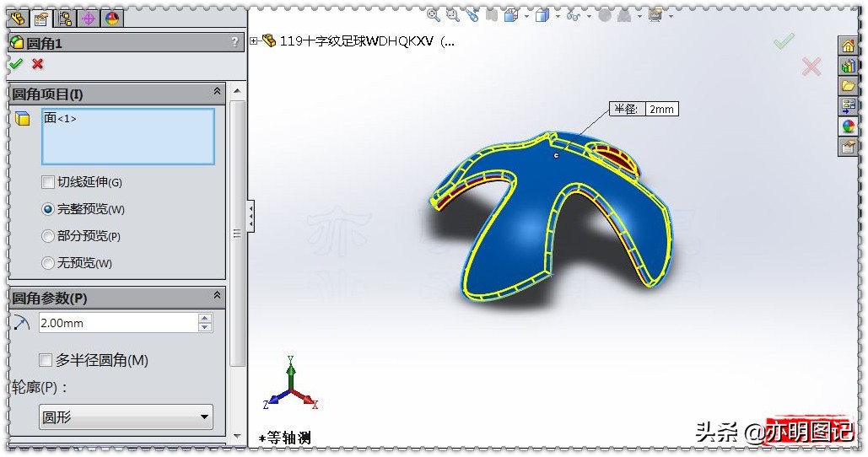Click Previous View icon
This screenshot has height=457, width=868.
pos(472,15)
